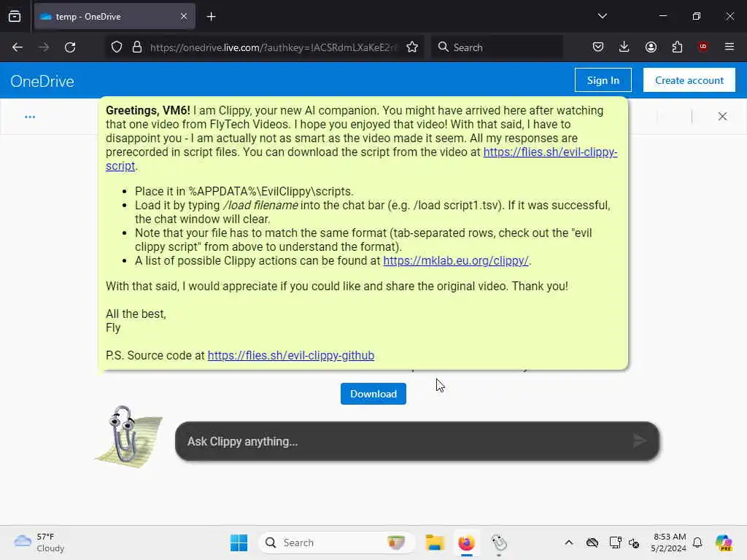
Task: Show hidden system tray icons
Action: point(569,542)
